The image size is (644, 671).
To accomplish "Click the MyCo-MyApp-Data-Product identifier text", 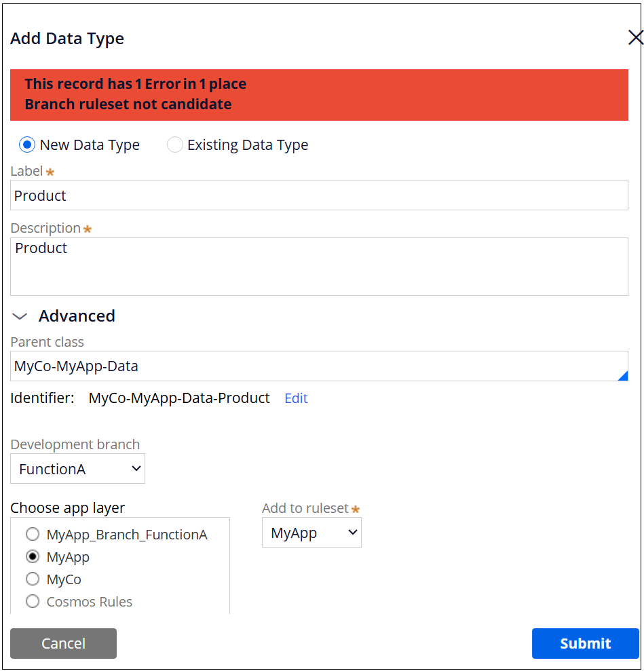I will 179,398.
